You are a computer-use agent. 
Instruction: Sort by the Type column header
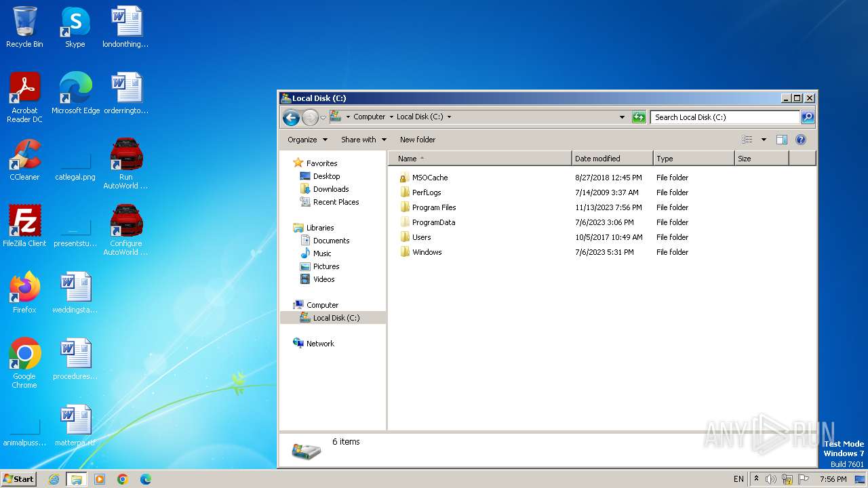(x=694, y=159)
